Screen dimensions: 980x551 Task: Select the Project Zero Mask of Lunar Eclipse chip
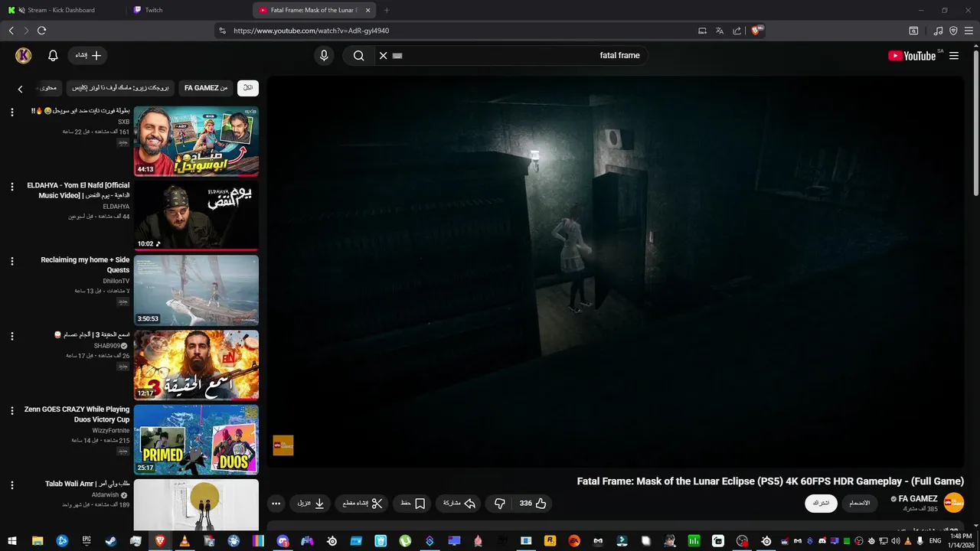coord(120,88)
